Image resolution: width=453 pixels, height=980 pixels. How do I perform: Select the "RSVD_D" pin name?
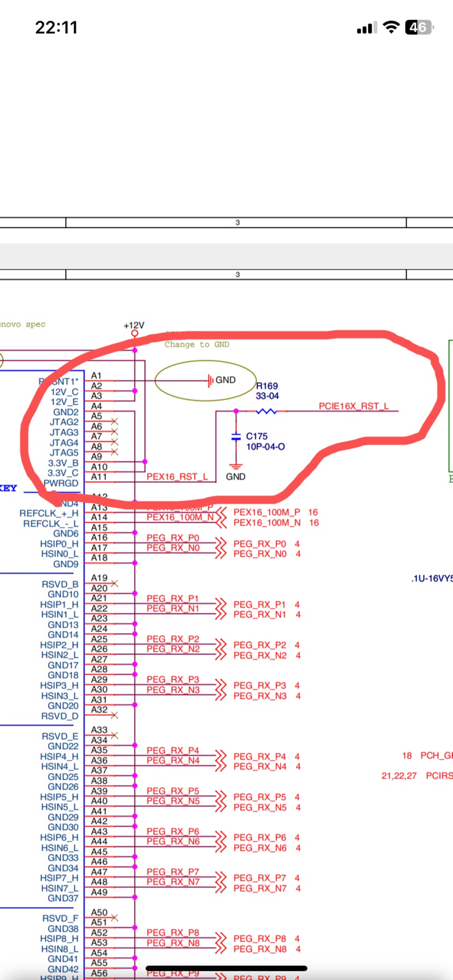coord(60,716)
